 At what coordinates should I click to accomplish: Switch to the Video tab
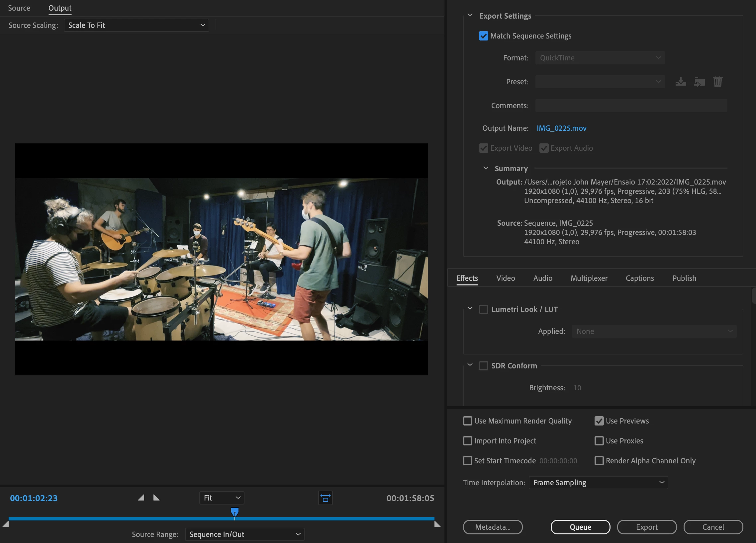pos(505,278)
